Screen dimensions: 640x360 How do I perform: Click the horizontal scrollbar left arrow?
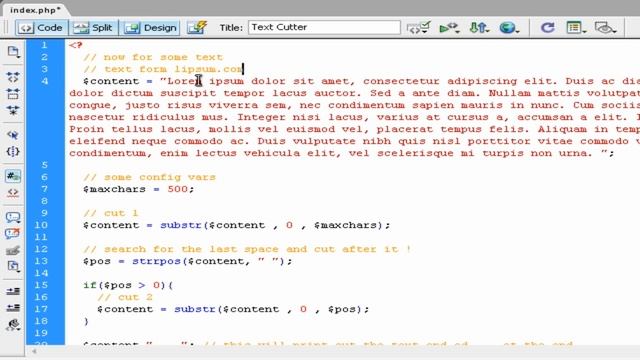tap(34, 351)
